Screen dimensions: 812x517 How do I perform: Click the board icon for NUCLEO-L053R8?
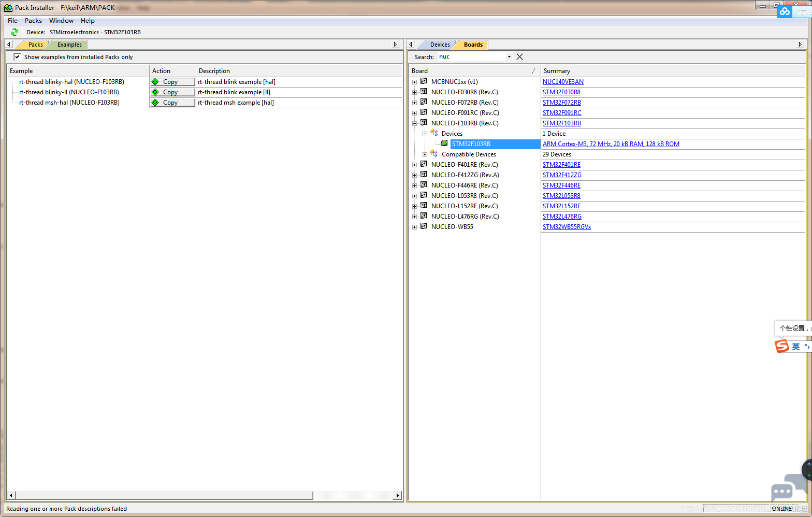click(x=424, y=195)
